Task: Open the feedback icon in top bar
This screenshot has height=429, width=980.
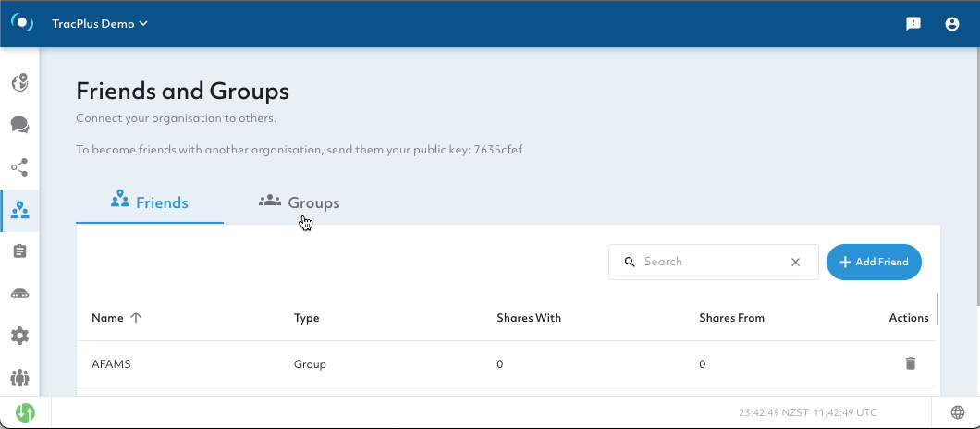Action: coord(913,24)
